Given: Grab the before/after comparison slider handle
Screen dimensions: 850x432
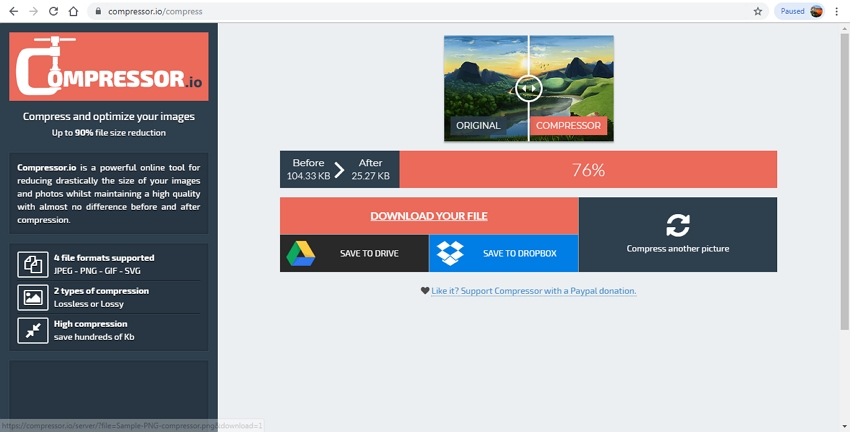Looking at the screenshot, I should [x=529, y=88].
